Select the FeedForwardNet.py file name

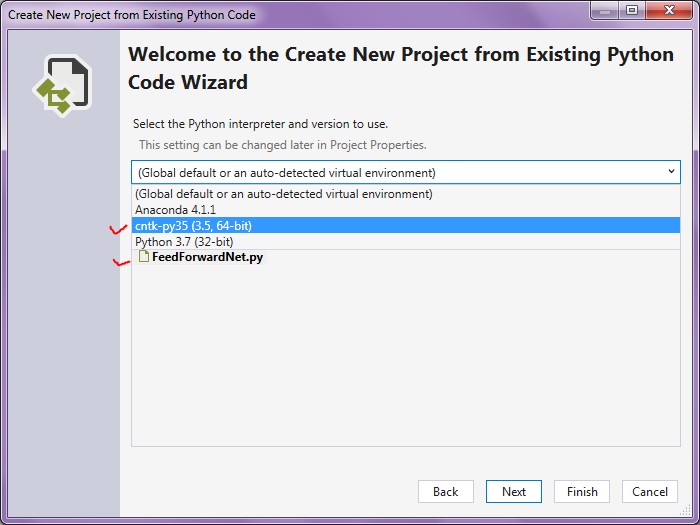208,257
